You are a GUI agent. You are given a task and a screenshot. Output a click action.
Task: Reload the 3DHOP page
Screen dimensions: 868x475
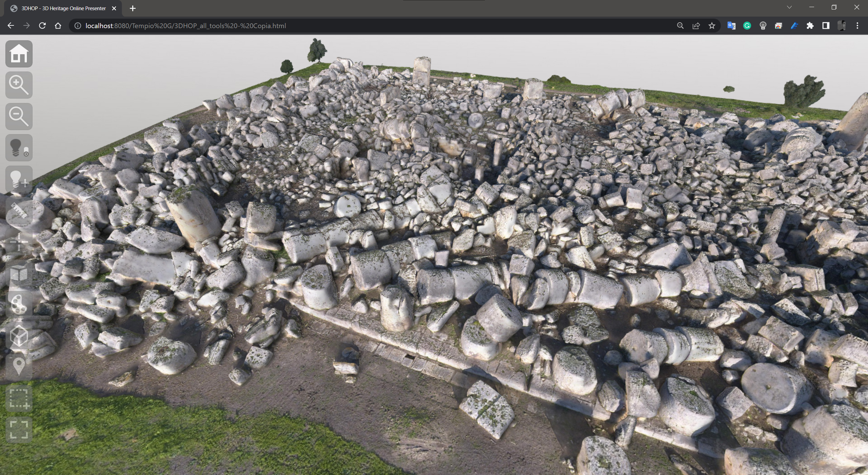point(42,26)
